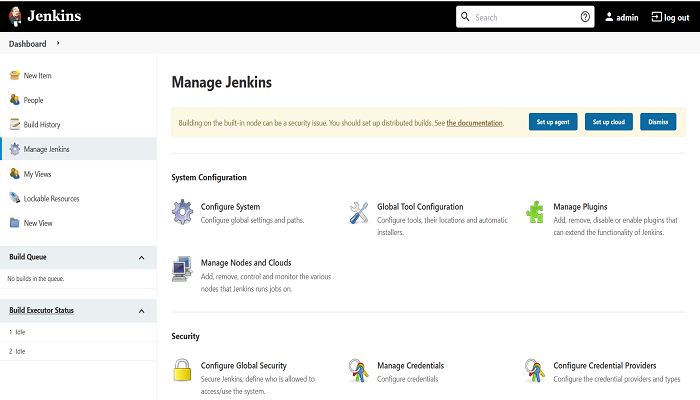Open Lockable Resources in sidebar
The height and width of the screenshot is (400, 700).
pos(51,199)
